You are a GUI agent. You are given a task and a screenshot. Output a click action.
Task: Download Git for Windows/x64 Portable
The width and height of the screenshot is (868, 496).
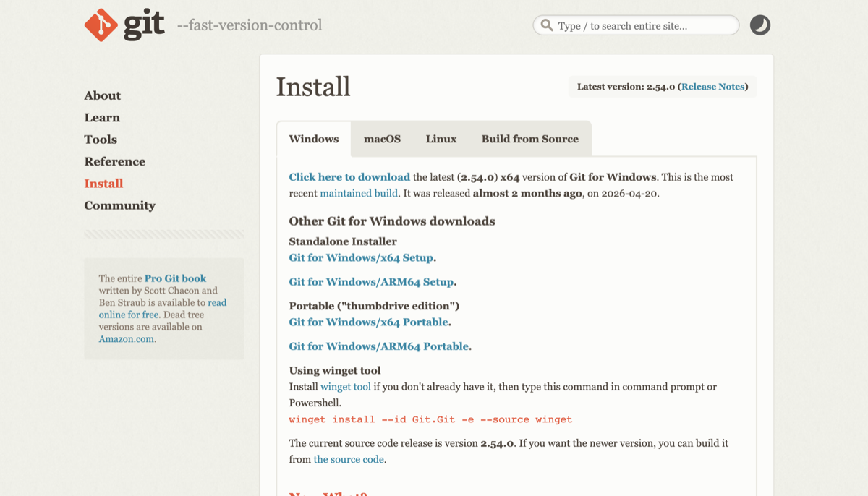point(369,322)
